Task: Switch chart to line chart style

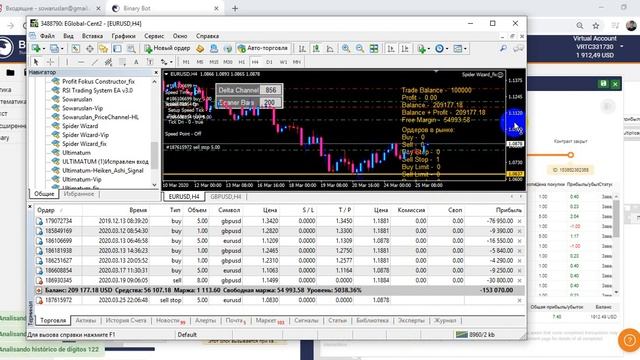Action: [x=330, y=49]
